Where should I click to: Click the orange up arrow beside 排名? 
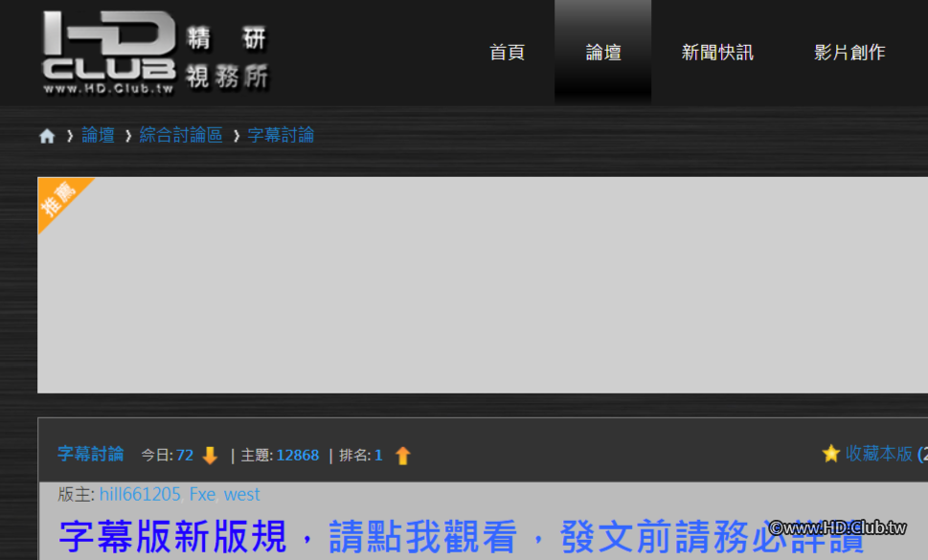[403, 456]
